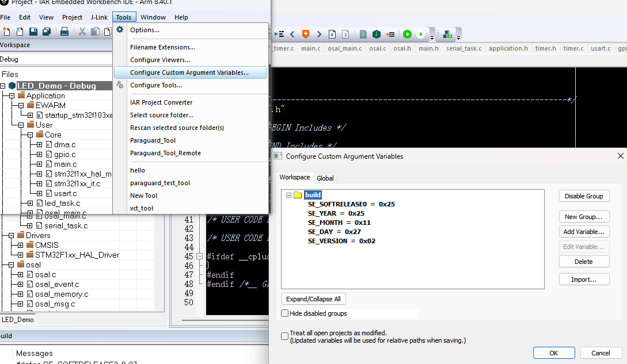The image size is (627, 364).
Task: Click the Add Variable button
Action: [x=584, y=232]
